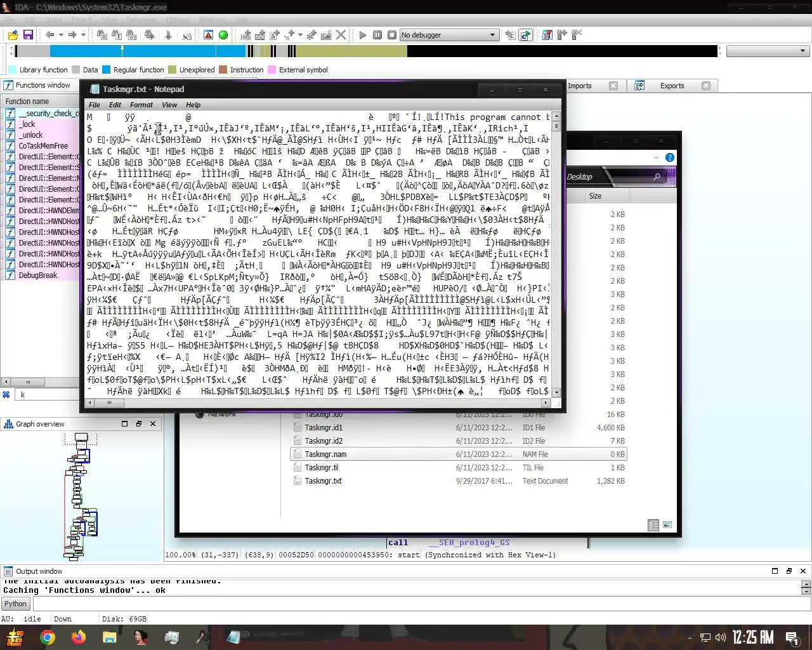Click the binary search binoculars icon

pyautogui.click(x=101, y=35)
